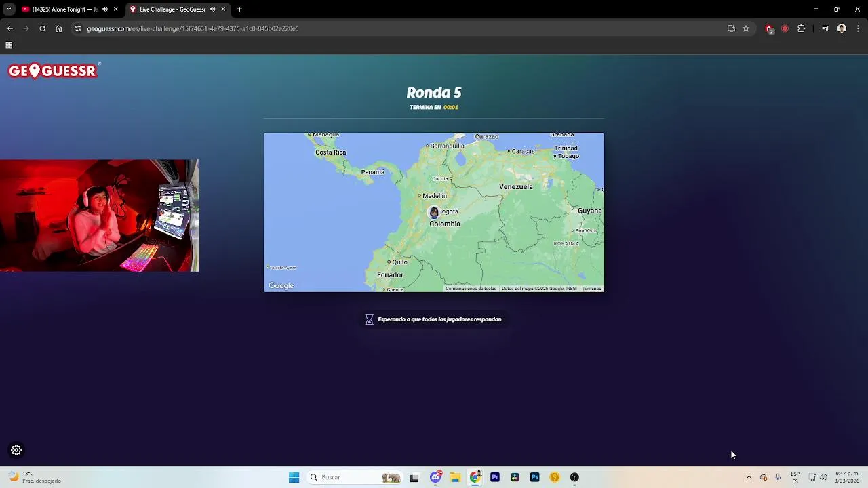868x488 pixels.
Task: Go to the browser home page
Action: pos(58,28)
